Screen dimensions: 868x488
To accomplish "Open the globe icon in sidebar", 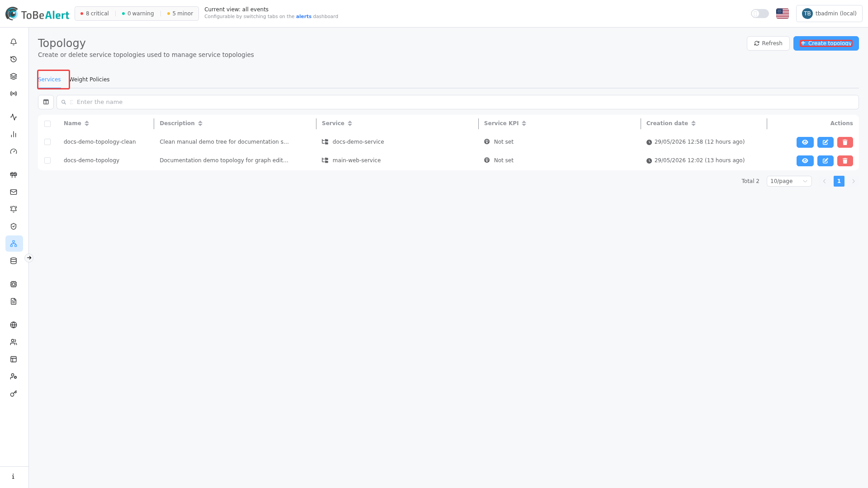I will pos(14,325).
